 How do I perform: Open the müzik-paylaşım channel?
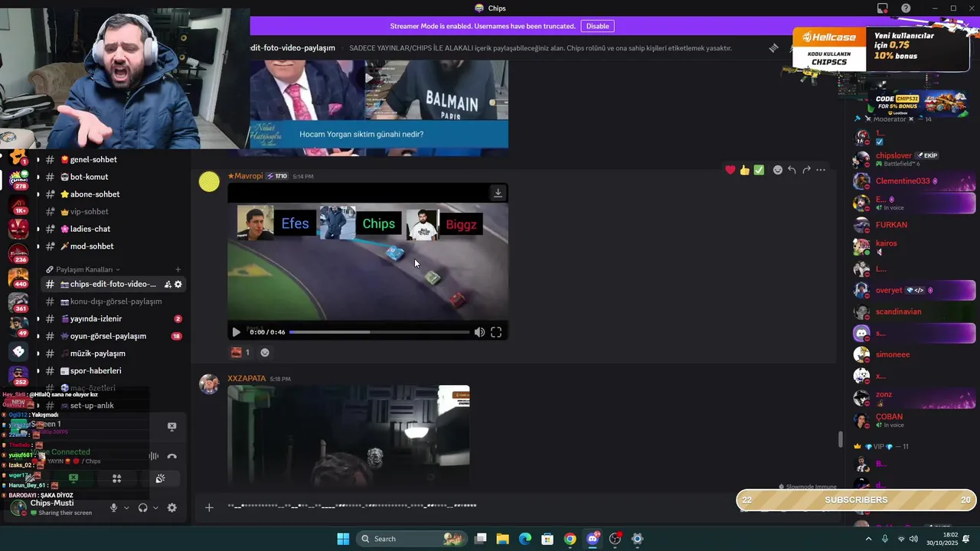(x=113, y=354)
